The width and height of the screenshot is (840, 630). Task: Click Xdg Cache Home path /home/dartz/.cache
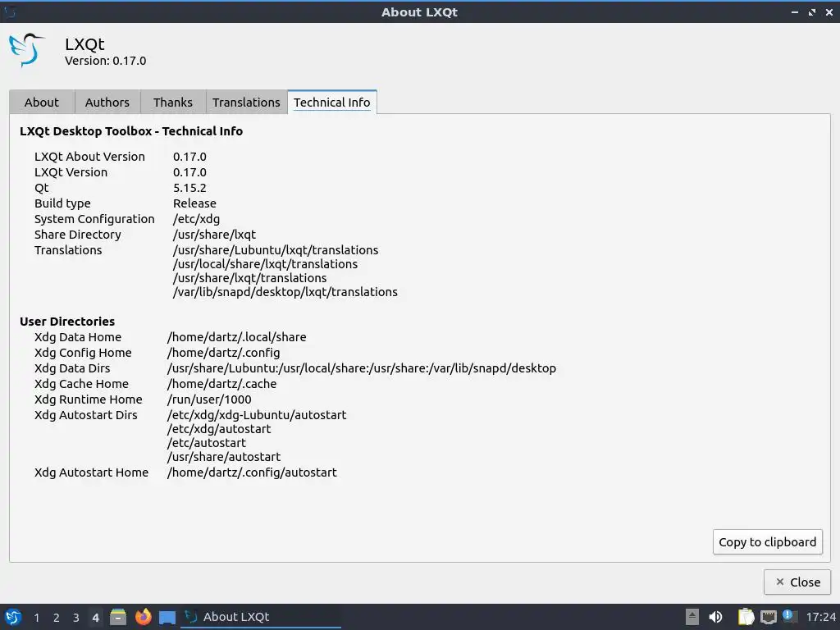[x=221, y=384]
